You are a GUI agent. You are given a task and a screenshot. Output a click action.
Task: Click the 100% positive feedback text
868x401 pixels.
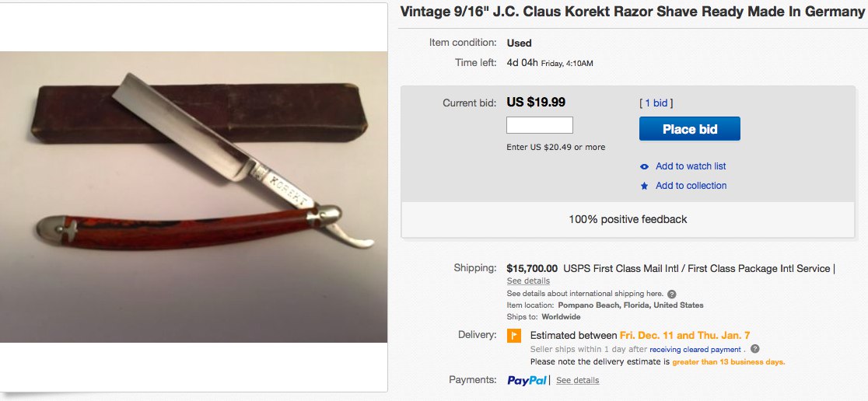coord(628,219)
